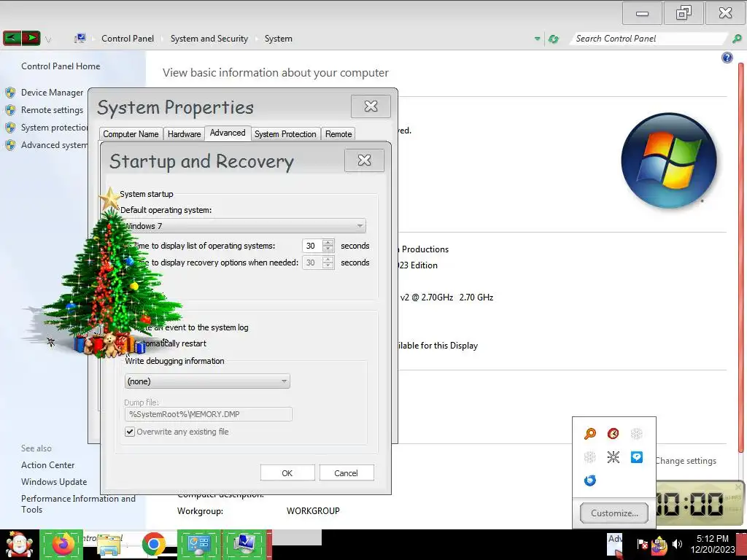This screenshot has height=560, width=747.
Task: Click the blue Thunderbird tray icon
Action: [x=589, y=481]
